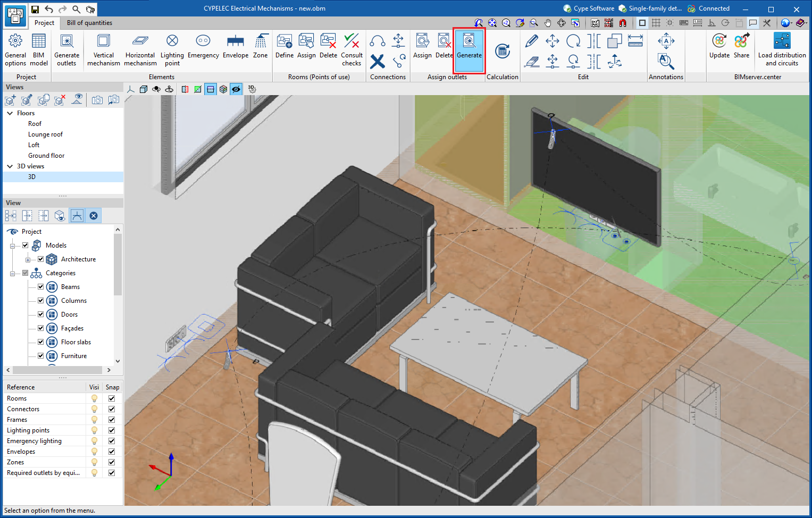The height and width of the screenshot is (518, 812).
Task: Open the Emergency lighting tool
Action: 203,47
